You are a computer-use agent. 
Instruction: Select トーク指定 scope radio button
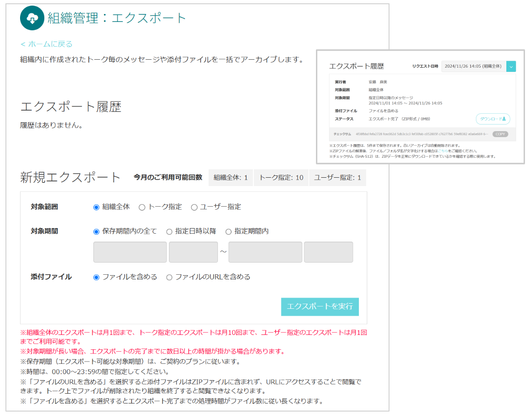tap(142, 207)
